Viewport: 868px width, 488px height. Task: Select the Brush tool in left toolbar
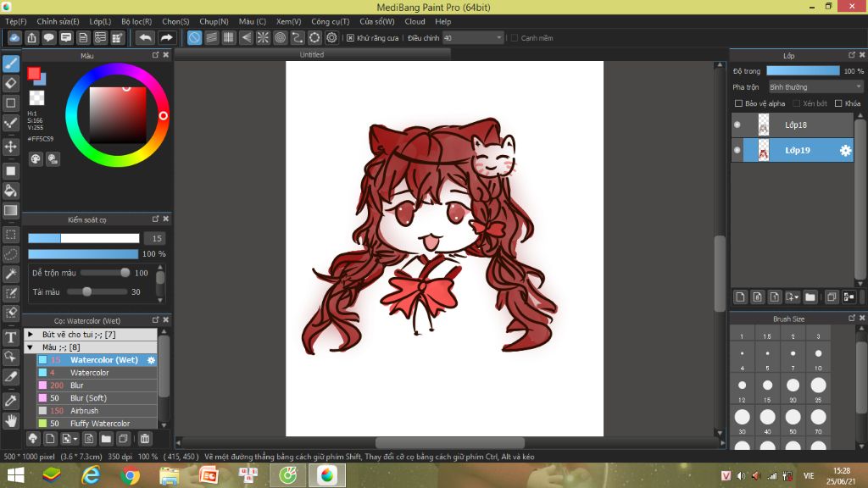(x=10, y=63)
